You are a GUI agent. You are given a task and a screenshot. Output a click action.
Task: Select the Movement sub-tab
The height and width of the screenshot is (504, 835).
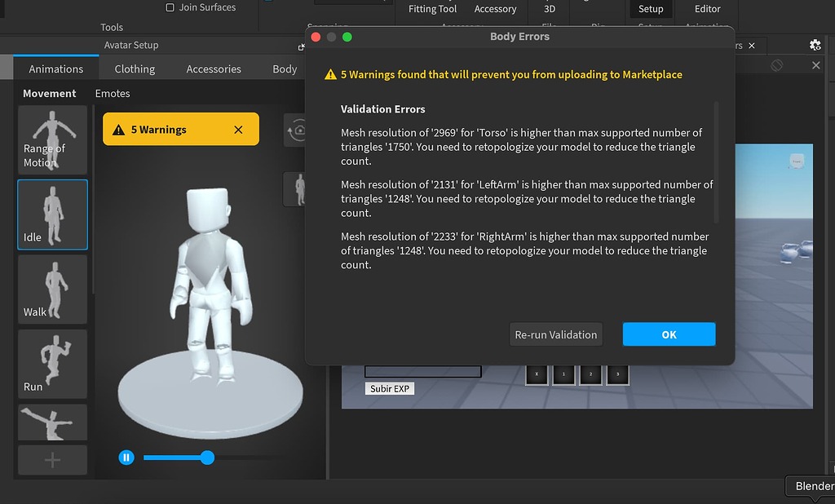pyautogui.click(x=50, y=93)
